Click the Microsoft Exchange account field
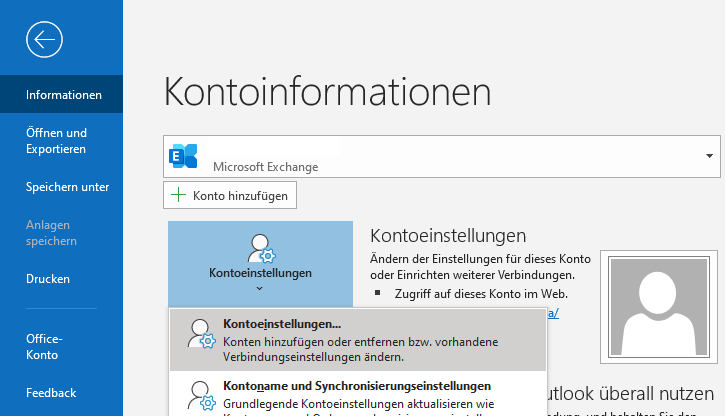Viewport: 725px width, 416px height. click(442, 156)
